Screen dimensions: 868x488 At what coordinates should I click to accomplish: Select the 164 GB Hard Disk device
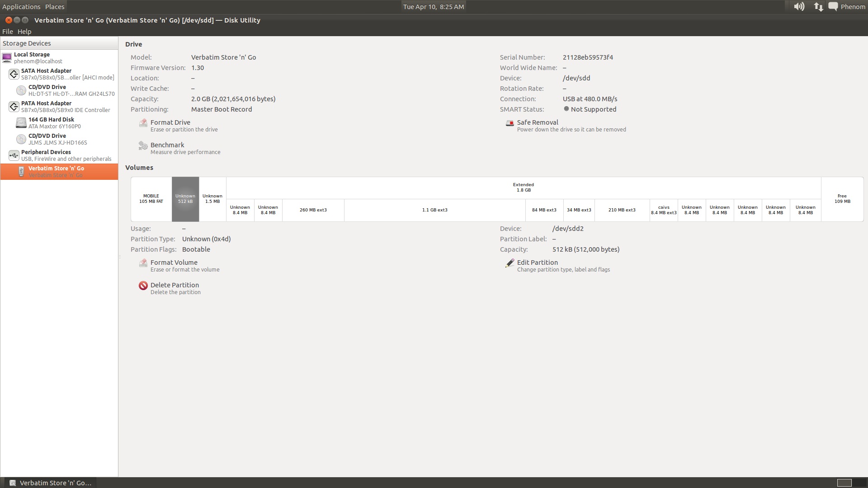[51, 120]
